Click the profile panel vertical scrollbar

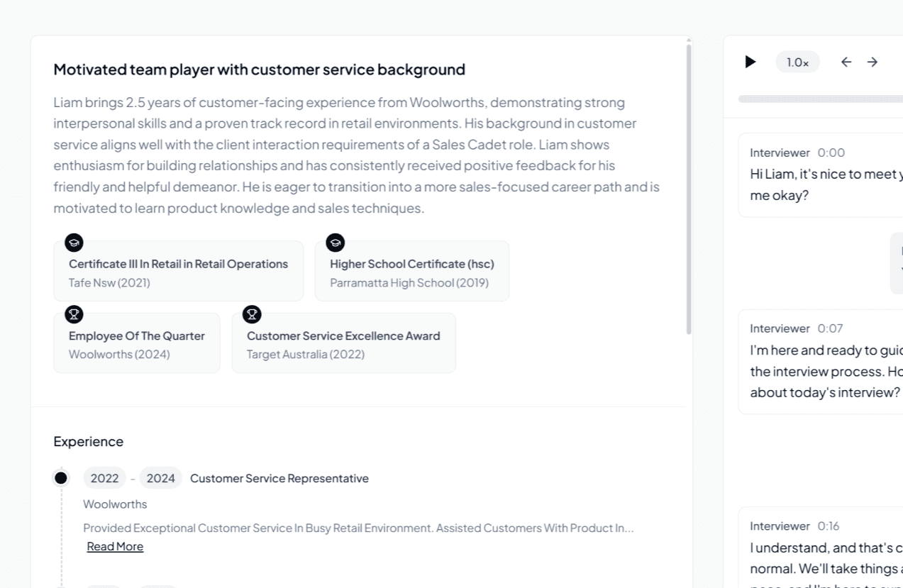tap(689, 189)
